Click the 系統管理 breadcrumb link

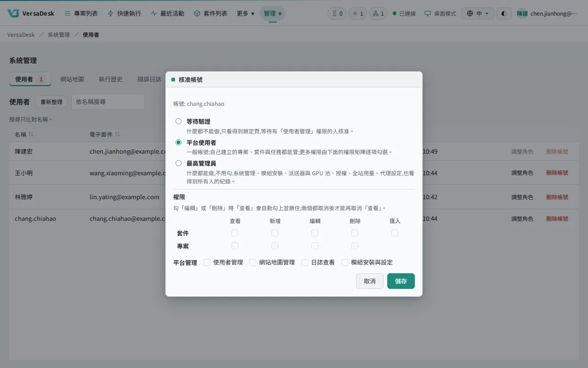(x=59, y=34)
